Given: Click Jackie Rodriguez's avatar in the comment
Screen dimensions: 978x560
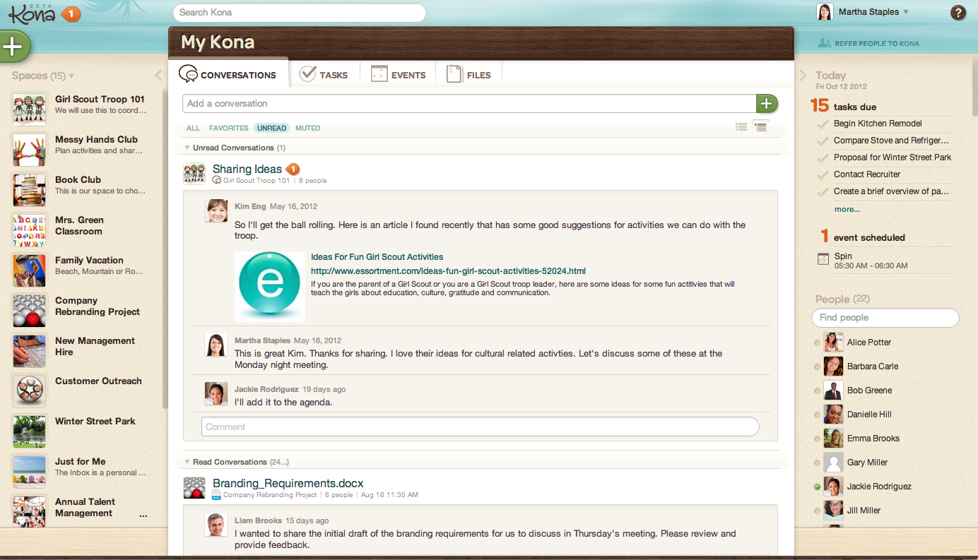Looking at the screenshot, I should click(x=216, y=393).
